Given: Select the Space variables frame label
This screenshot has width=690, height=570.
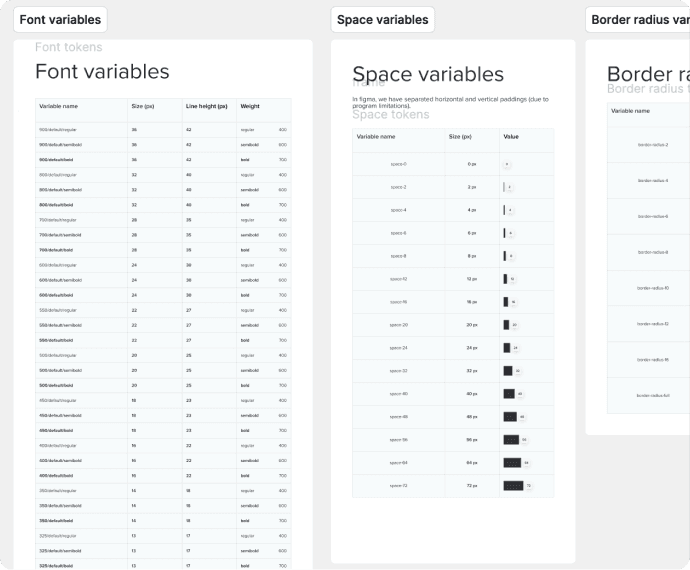Looking at the screenshot, I should pyautogui.click(x=382, y=20).
